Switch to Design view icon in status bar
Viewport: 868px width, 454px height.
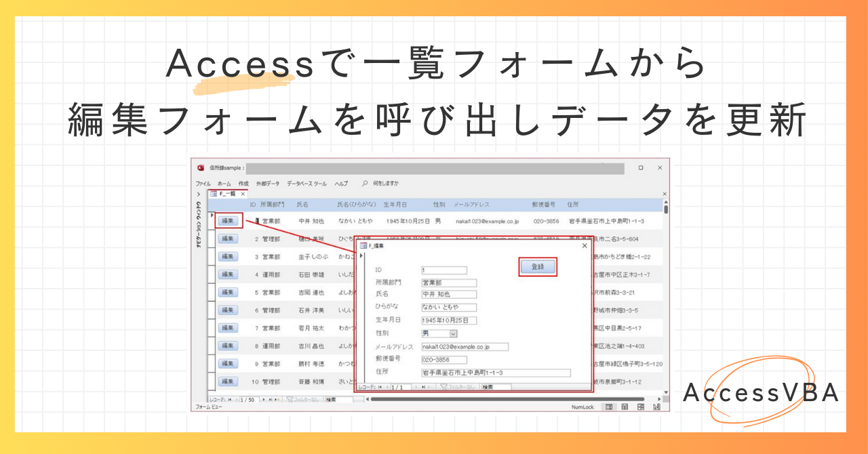click(x=656, y=407)
